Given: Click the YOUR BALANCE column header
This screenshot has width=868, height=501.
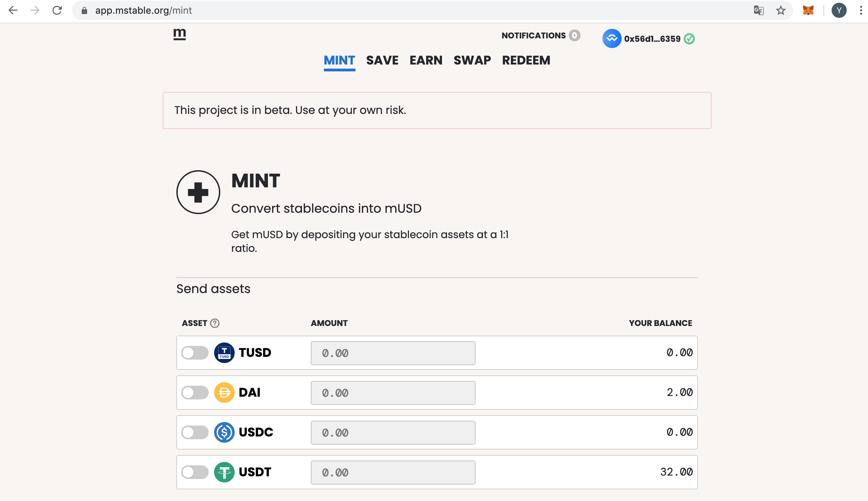Looking at the screenshot, I should click(x=660, y=323).
